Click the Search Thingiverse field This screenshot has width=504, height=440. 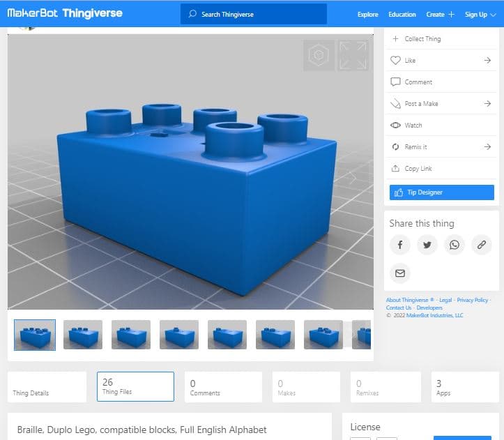[253, 15]
